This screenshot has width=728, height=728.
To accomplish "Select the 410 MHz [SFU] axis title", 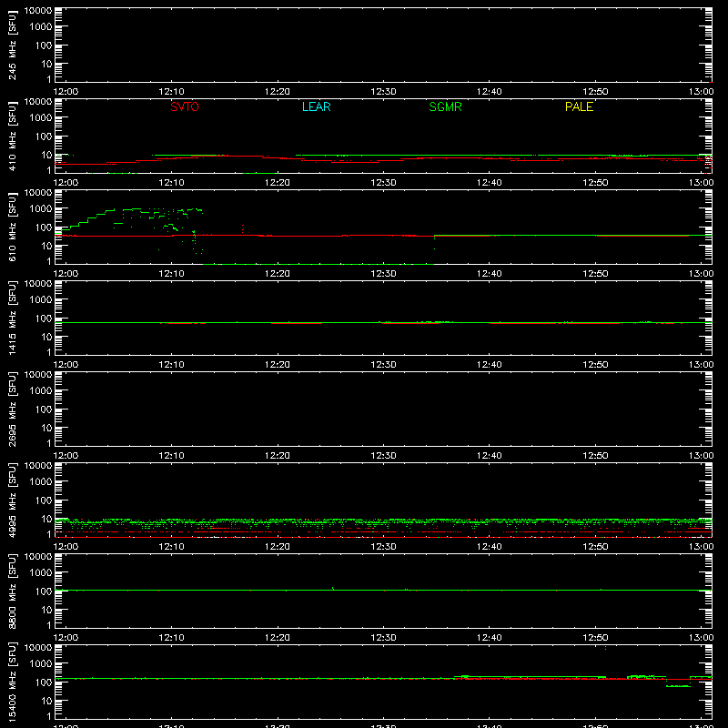I will point(12,136).
